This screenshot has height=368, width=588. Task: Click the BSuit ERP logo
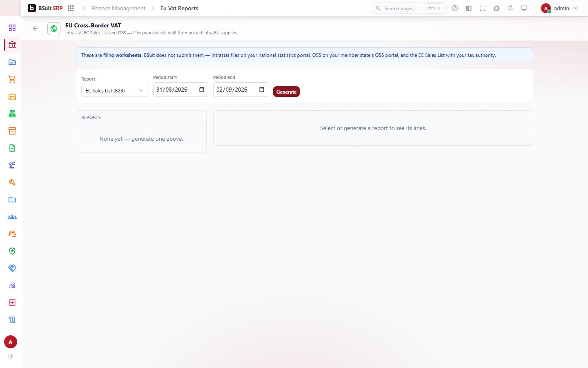coord(45,8)
